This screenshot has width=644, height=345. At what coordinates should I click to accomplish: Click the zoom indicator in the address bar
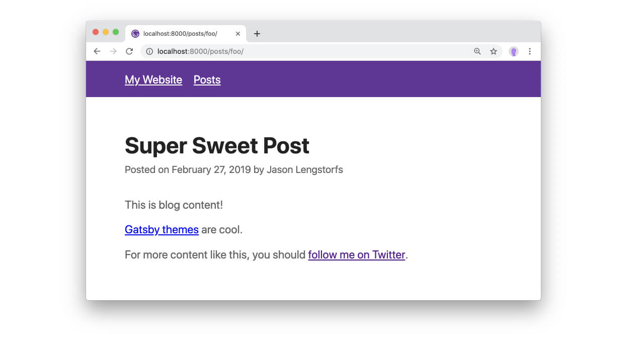(x=477, y=51)
